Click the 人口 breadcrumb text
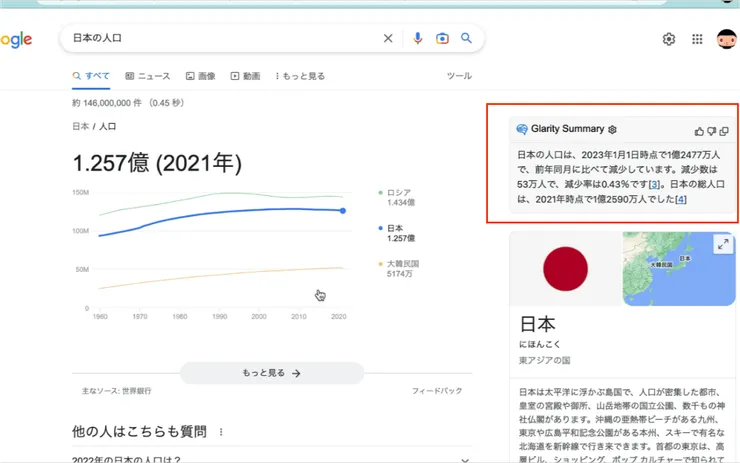The image size is (740, 463). 108,126
